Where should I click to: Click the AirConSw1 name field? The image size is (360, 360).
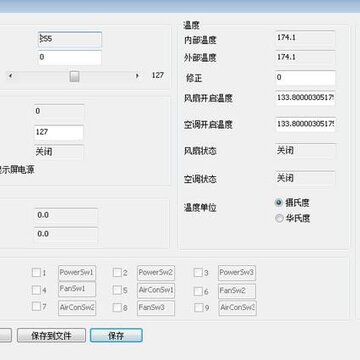point(156,291)
